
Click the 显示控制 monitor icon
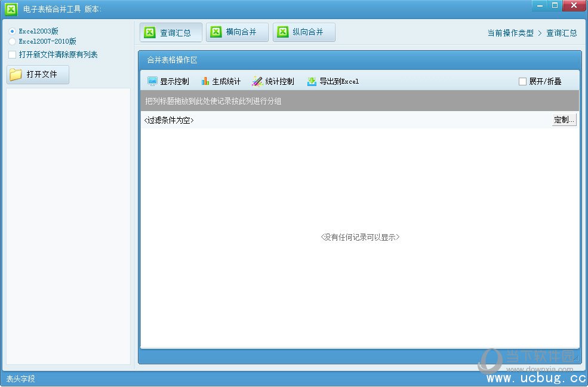pyautogui.click(x=152, y=81)
